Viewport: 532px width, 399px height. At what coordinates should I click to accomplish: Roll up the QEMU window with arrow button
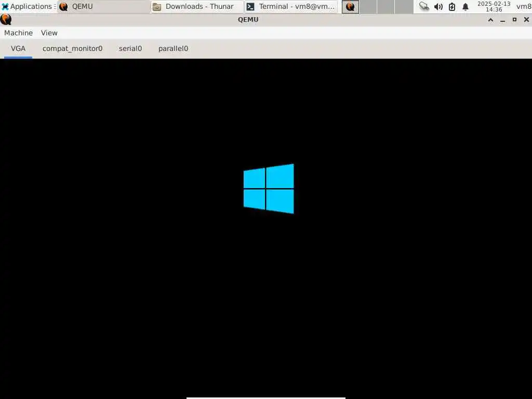click(x=490, y=20)
